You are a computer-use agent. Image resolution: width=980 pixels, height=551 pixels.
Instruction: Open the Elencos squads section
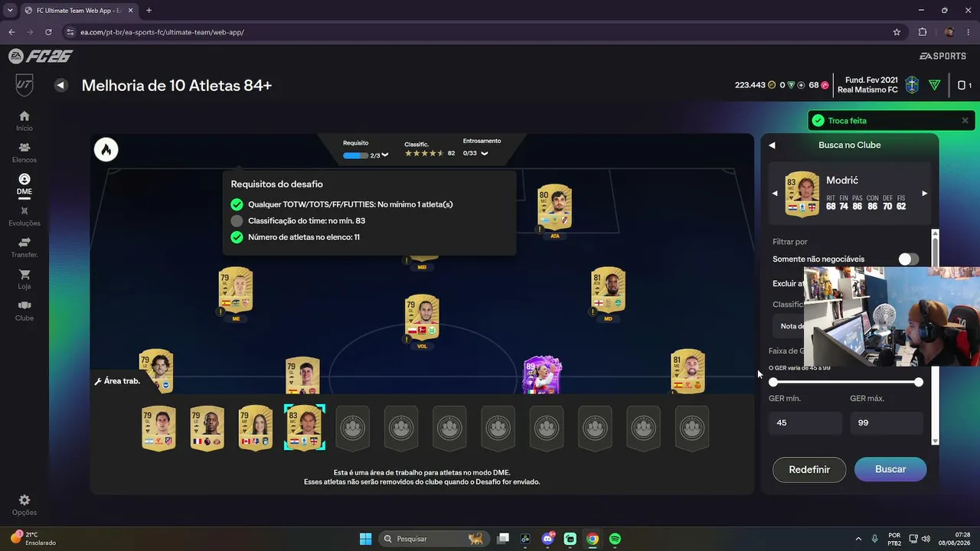point(24,152)
